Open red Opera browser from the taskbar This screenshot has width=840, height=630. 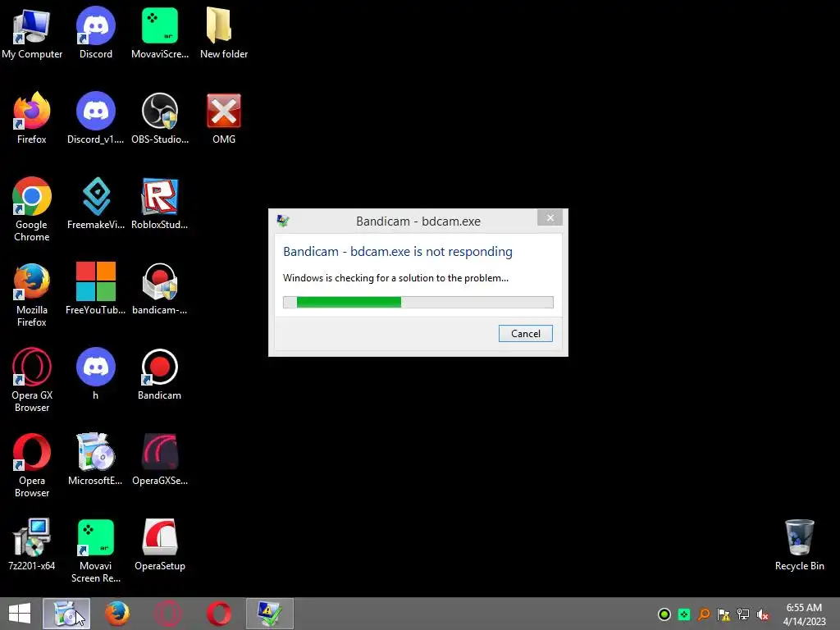[x=219, y=614]
